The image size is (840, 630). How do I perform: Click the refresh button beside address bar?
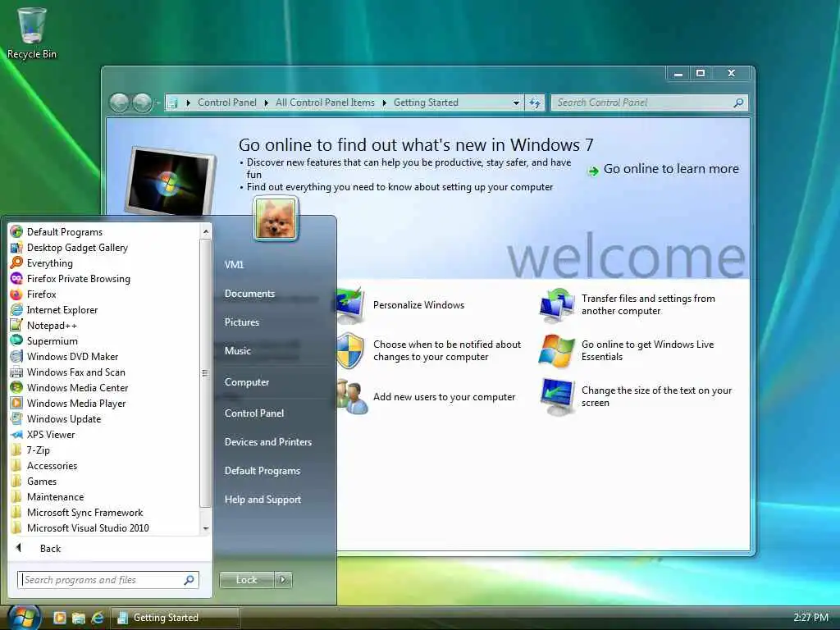(535, 103)
